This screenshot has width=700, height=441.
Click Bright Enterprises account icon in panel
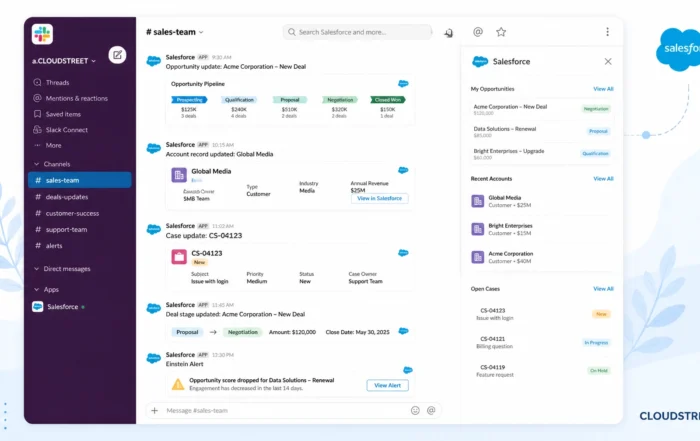coord(478,229)
